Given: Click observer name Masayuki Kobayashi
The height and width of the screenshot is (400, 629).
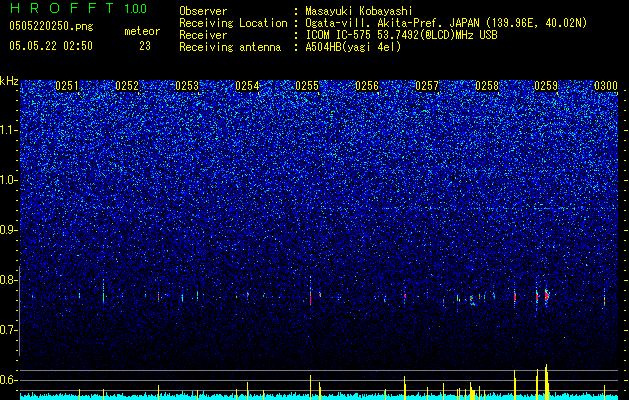Looking at the screenshot, I should 359,11.
